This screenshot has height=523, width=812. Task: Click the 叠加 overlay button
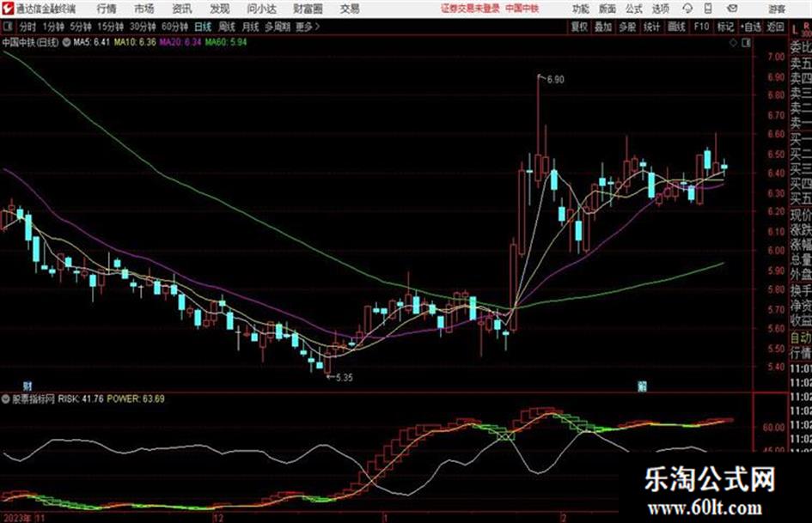click(603, 27)
